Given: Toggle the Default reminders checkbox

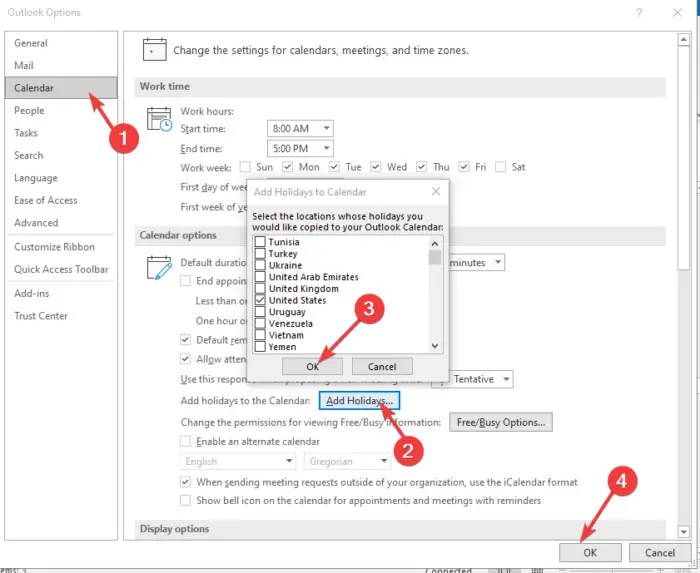Looking at the screenshot, I should (x=185, y=340).
